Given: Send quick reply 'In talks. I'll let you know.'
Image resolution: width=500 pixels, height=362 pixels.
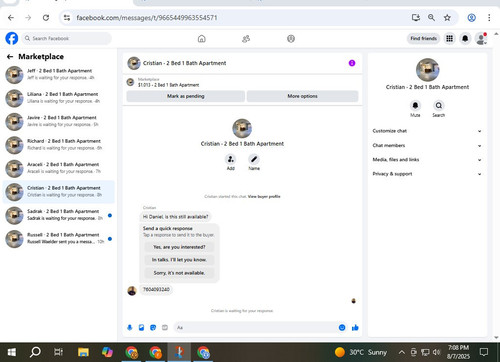Looking at the screenshot, I should pos(179,260).
